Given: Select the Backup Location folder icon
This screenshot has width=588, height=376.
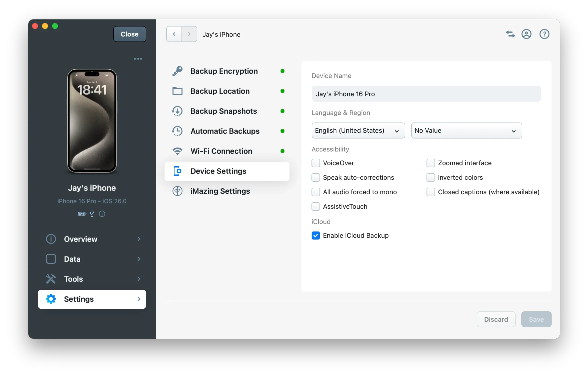Looking at the screenshot, I should point(177,91).
